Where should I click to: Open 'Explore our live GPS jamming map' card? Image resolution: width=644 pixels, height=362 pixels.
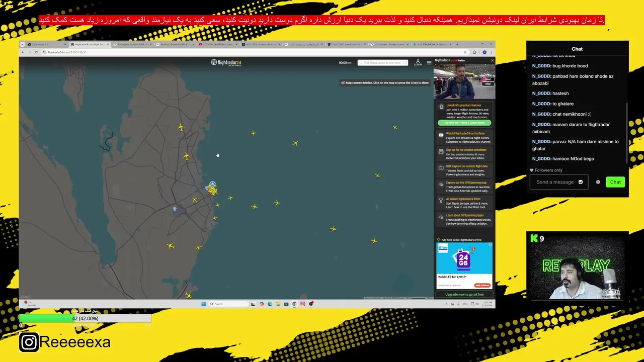464,187
